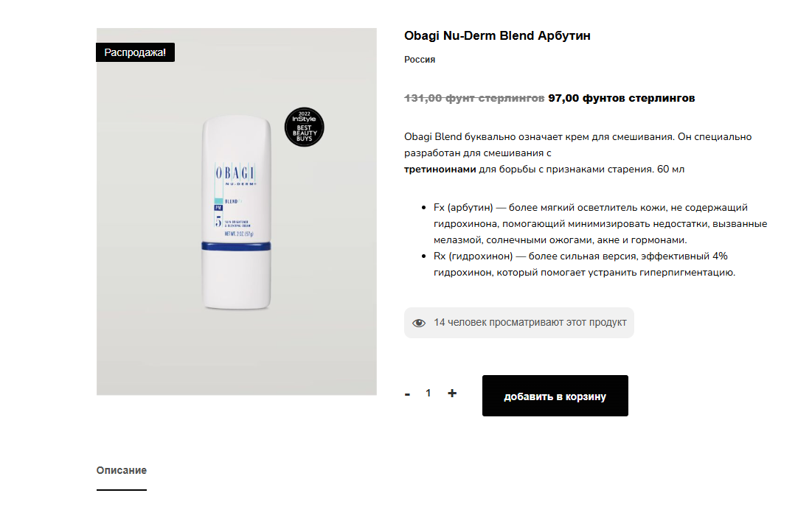Image resolution: width=812 pixels, height=507 pixels.
Task: Open the Obagi product bottle image
Action: [x=236, y=213]
